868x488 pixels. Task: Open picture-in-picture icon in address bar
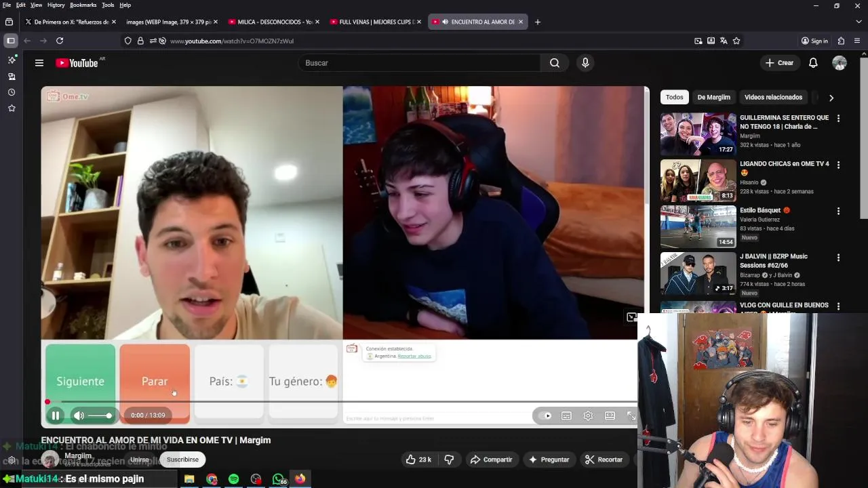698,41
